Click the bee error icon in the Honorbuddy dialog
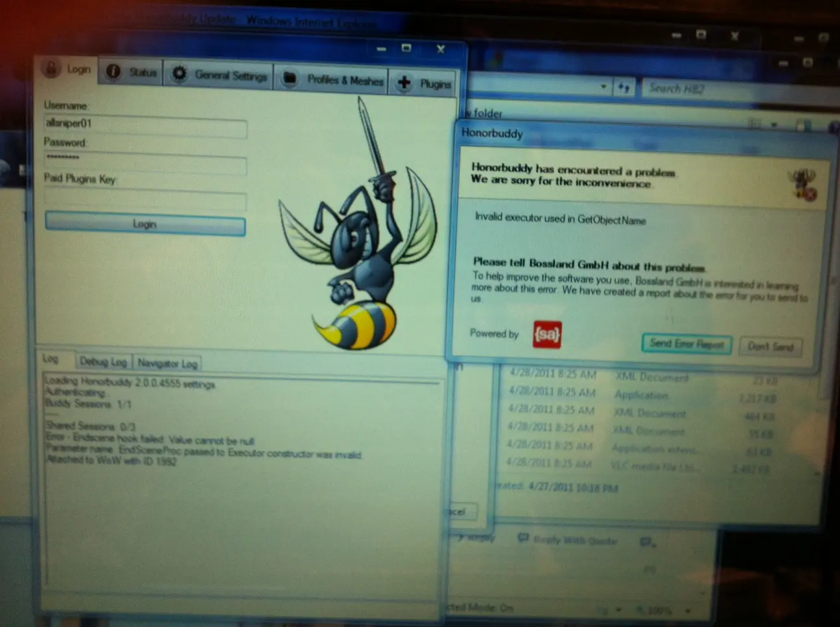Viewport: 840px width, 627px height. (804, 184)
